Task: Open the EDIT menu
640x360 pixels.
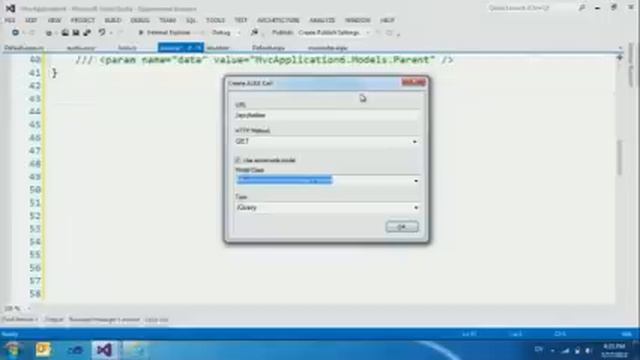Action: (x=31, y=20)
